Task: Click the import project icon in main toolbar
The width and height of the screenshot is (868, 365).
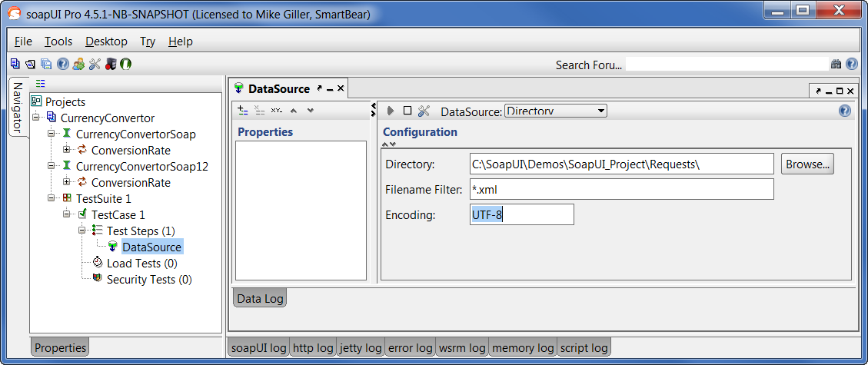Action: [31, 64]
